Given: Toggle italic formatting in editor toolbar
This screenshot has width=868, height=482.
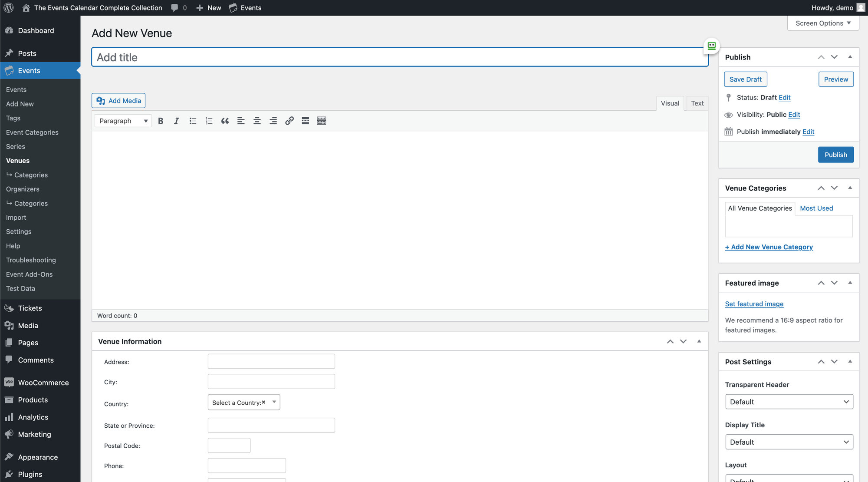Looking at the screenshot, I should click(177, 121).
